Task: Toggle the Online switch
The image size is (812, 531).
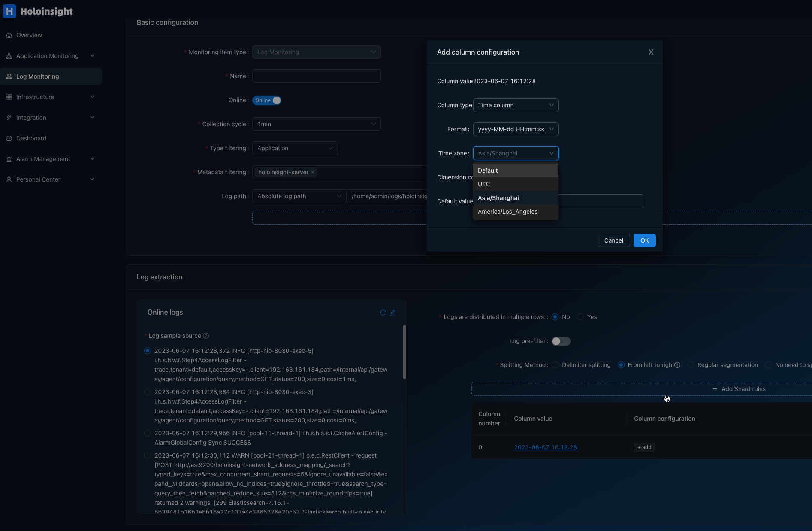Action: (x=267, y=100)
